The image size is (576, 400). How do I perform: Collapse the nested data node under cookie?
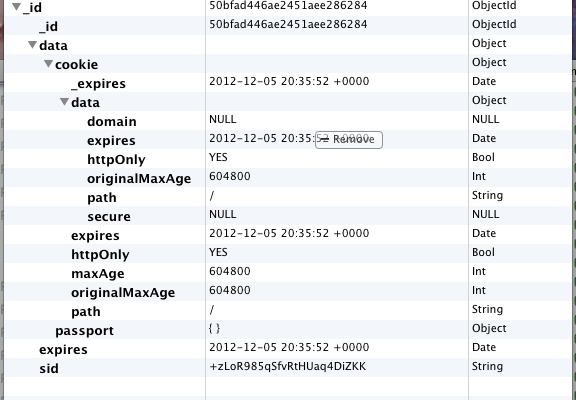point(64,102)
